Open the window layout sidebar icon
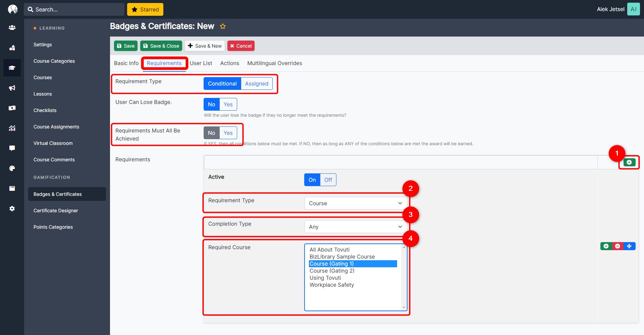644x335 pixels. 12,188
